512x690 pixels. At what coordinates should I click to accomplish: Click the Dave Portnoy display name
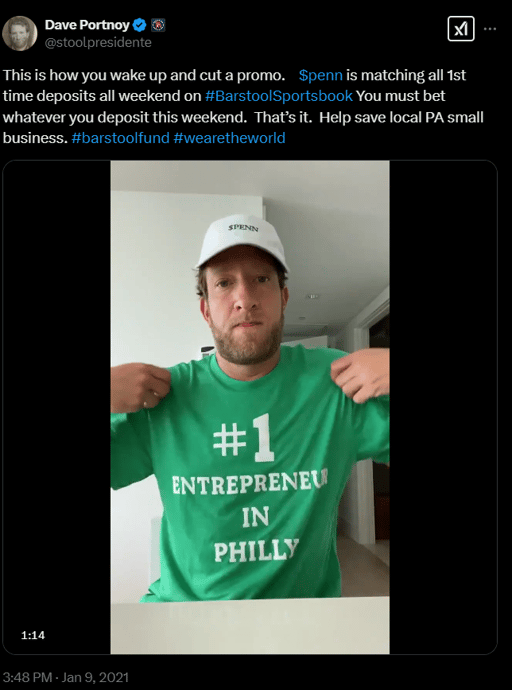click(87, 25)
